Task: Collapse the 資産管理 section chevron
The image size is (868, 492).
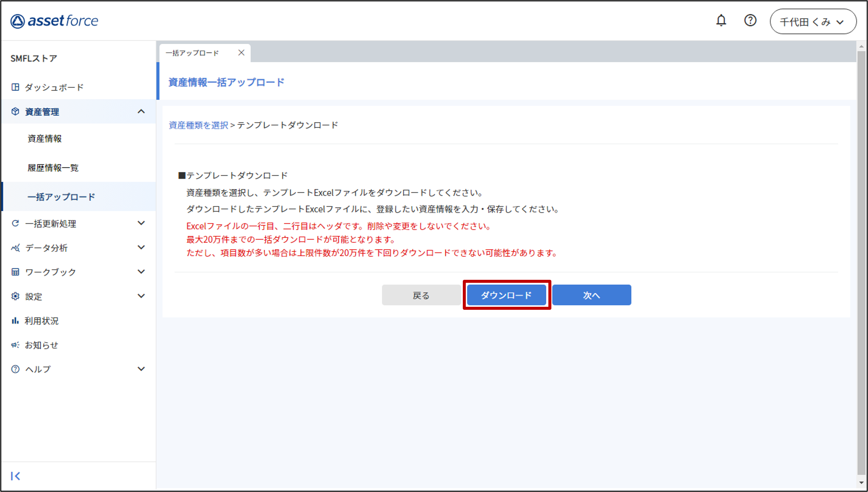Action: (x=141, y=112)
